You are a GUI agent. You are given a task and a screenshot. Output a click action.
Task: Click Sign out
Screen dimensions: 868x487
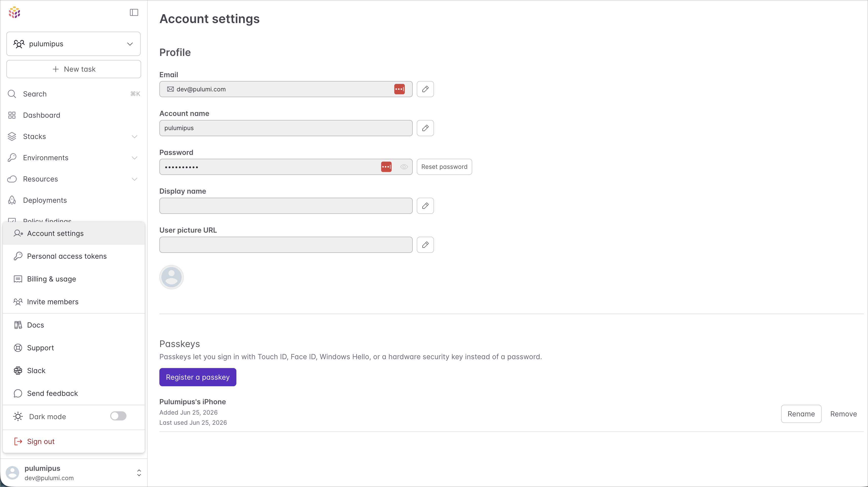(74, 441)
